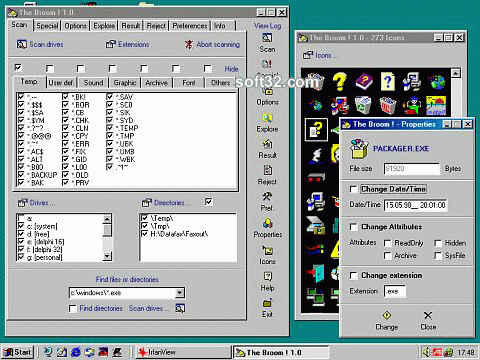Select the Sound extensions tab
This screenshot has width=480, height=360.
(x=93, y=83)
